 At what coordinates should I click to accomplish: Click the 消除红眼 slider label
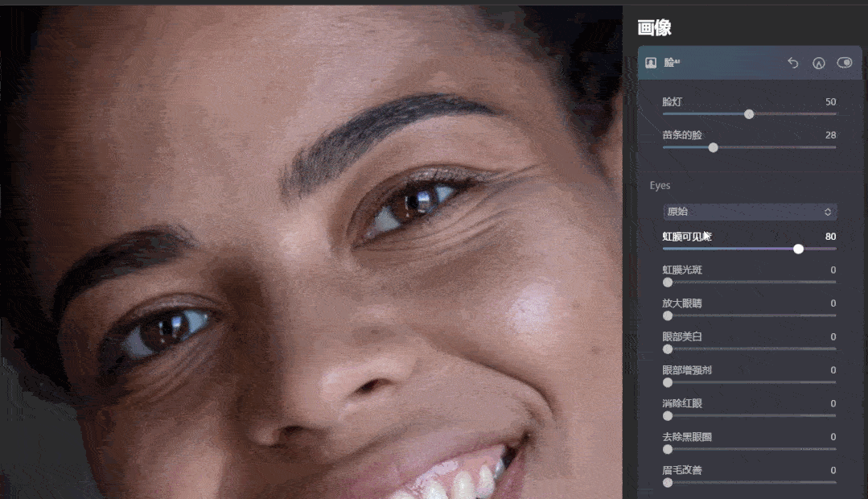pos(682,403)
